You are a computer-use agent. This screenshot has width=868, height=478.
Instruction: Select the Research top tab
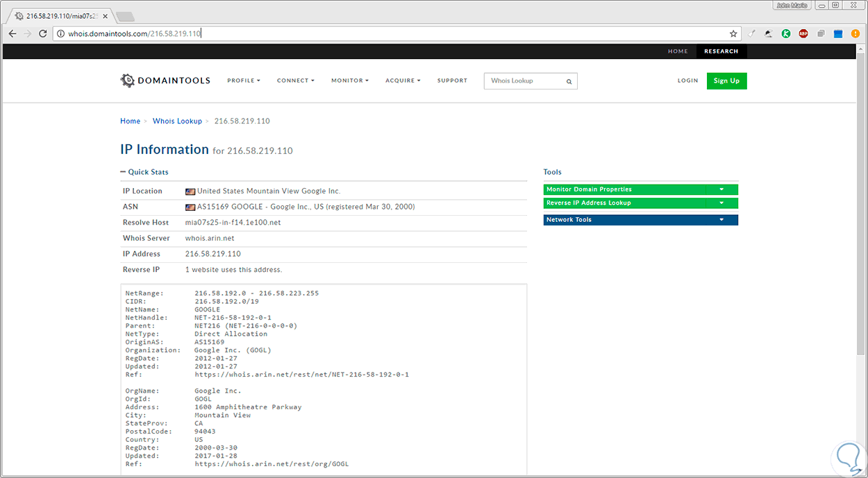721,51
